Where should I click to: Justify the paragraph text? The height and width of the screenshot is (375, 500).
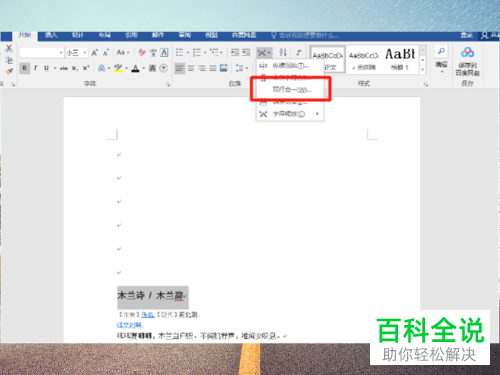[213, 68]
